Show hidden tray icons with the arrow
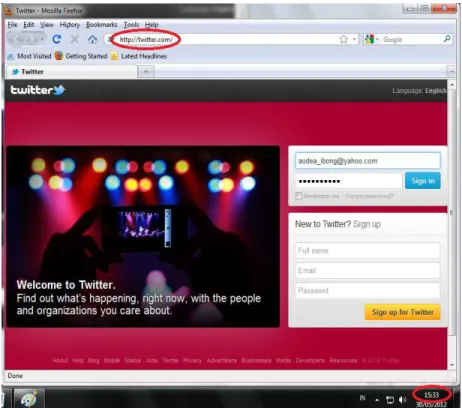462x408 pixels. point(377,399)
